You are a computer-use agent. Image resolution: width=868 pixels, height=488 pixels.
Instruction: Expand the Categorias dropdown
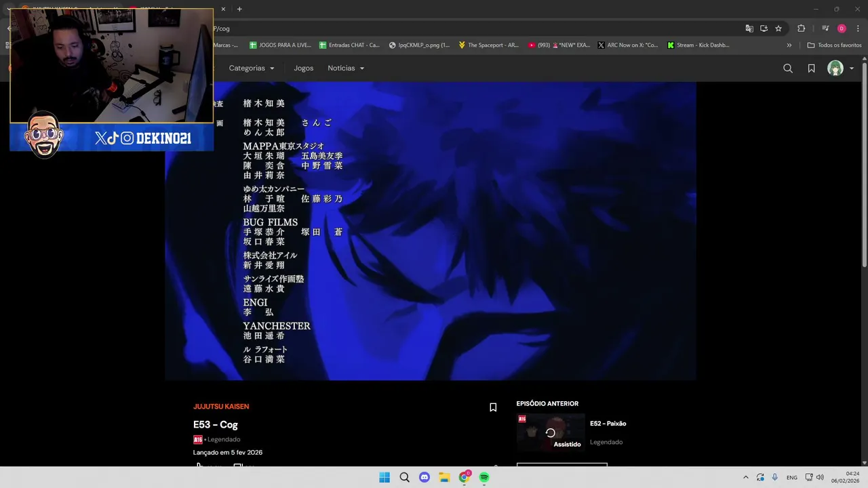(x=252, y=68)
